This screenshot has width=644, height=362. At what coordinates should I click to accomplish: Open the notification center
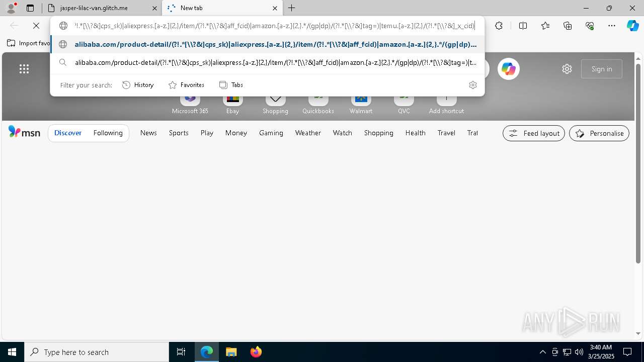click(x=627, y=352)
